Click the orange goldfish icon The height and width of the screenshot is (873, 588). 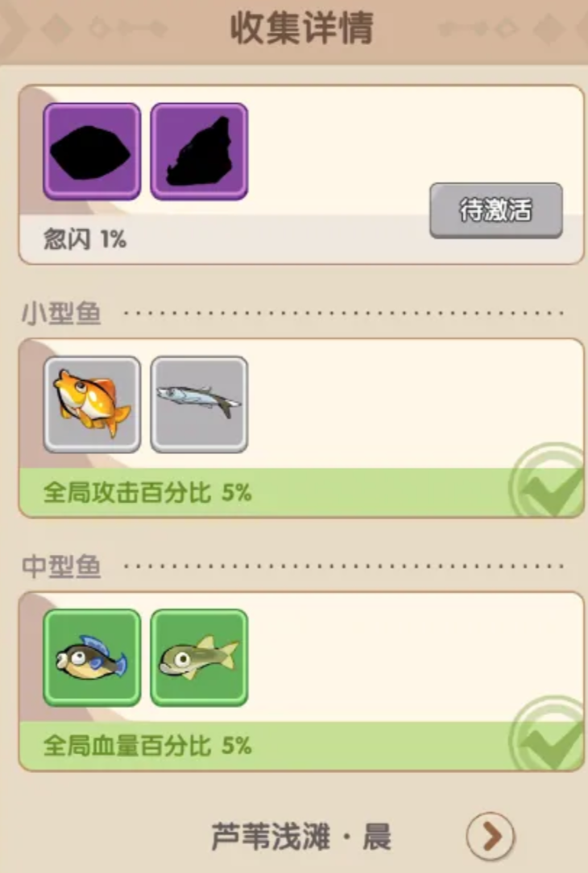92,404
